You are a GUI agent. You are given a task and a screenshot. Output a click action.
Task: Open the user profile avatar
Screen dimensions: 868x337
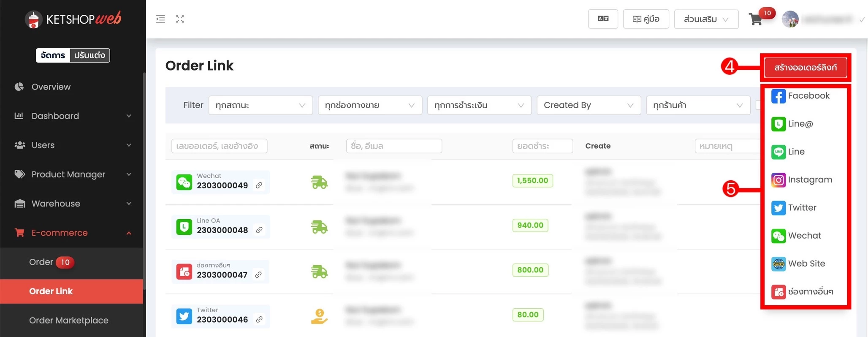[x=790, y=19]
